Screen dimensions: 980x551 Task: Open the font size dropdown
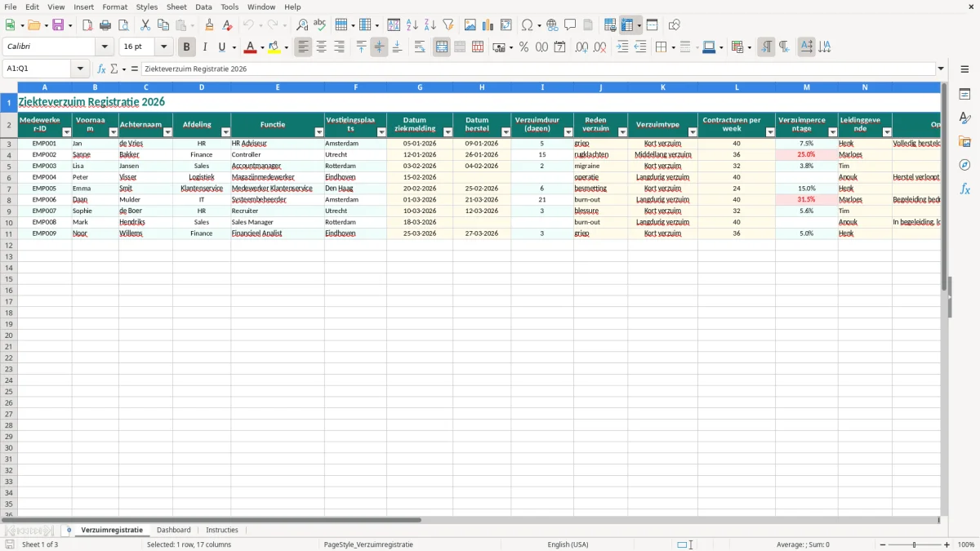pos(163,47)
